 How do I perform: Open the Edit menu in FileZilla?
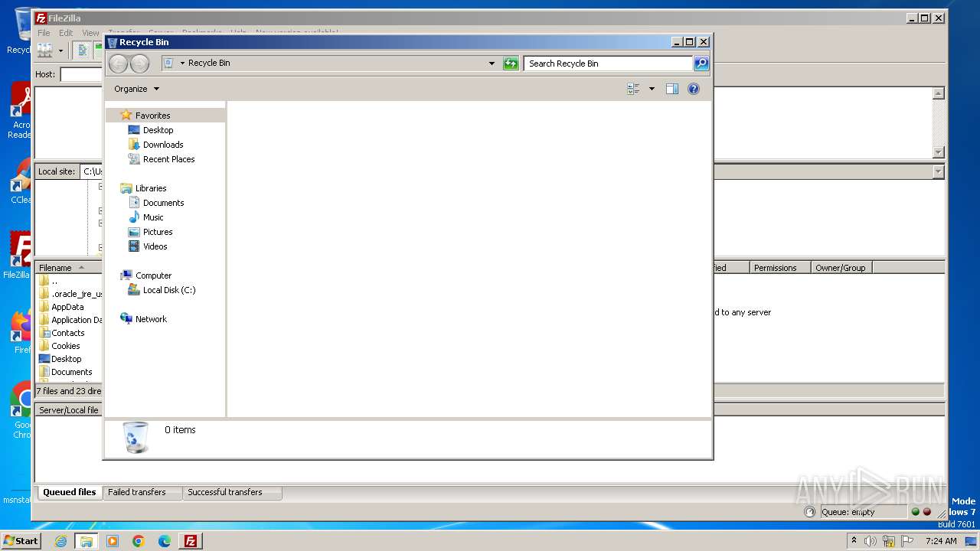(x=66, y=33)
